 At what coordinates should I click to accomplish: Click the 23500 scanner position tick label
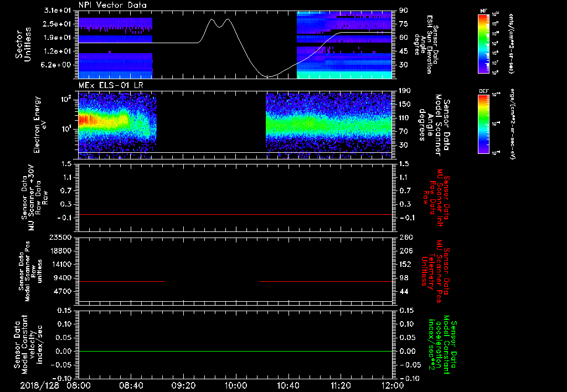coord(60,237)
